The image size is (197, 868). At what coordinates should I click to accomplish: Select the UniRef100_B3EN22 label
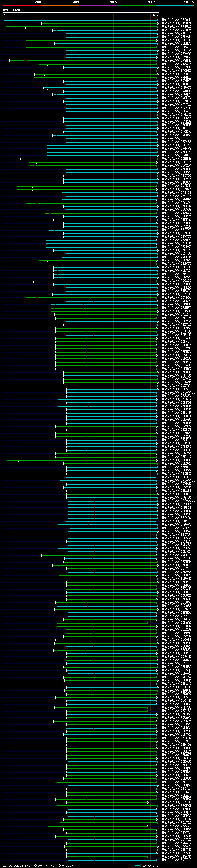(x=177, y=467)
